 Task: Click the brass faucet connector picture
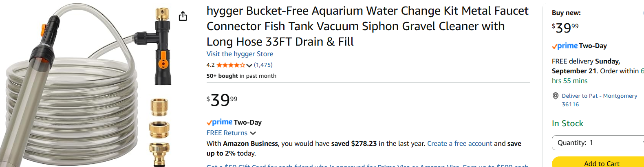(x=159, y=130)
